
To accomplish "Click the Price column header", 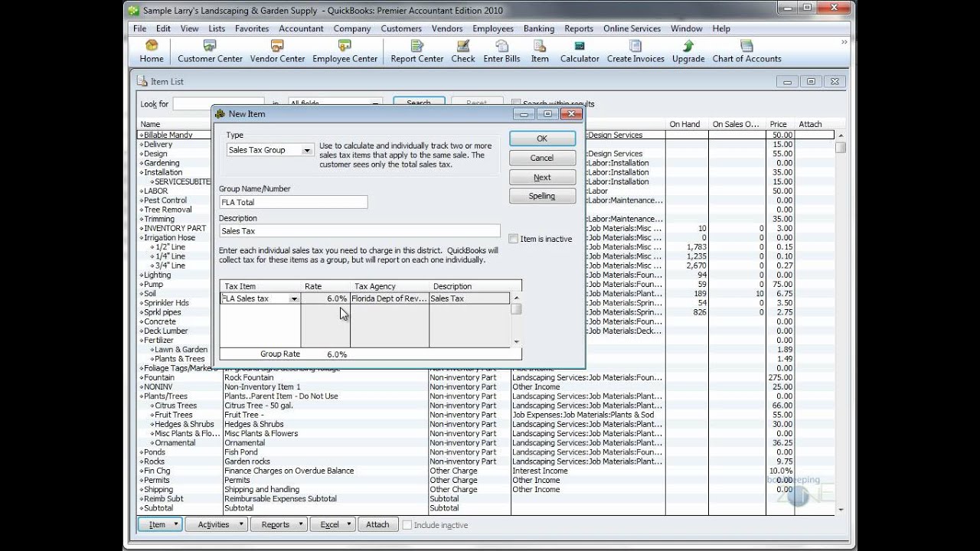I will pyautogui.click(x=779, y=124).
